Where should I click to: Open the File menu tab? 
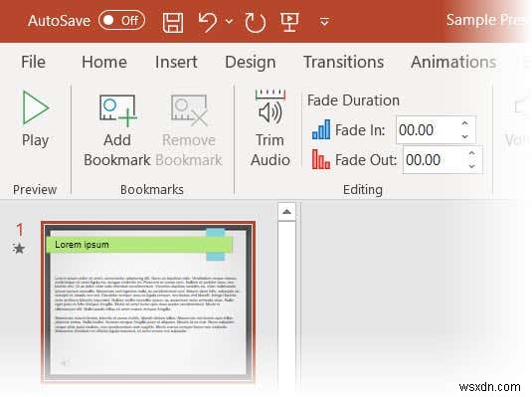point(33,62)
